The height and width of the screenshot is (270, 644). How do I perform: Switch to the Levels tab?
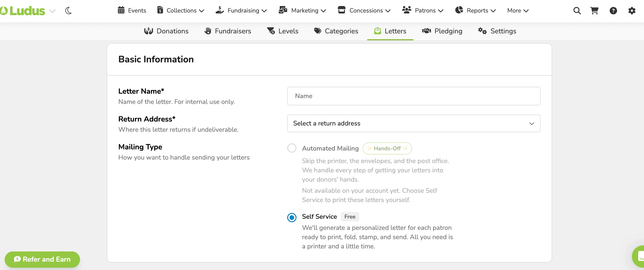[x=283, y=31]
